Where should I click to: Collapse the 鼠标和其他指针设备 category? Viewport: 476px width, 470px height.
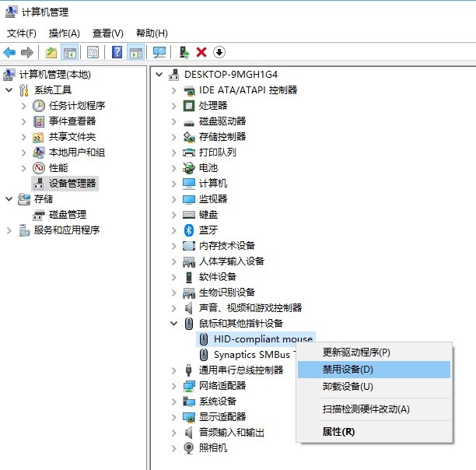click(173, 324)
